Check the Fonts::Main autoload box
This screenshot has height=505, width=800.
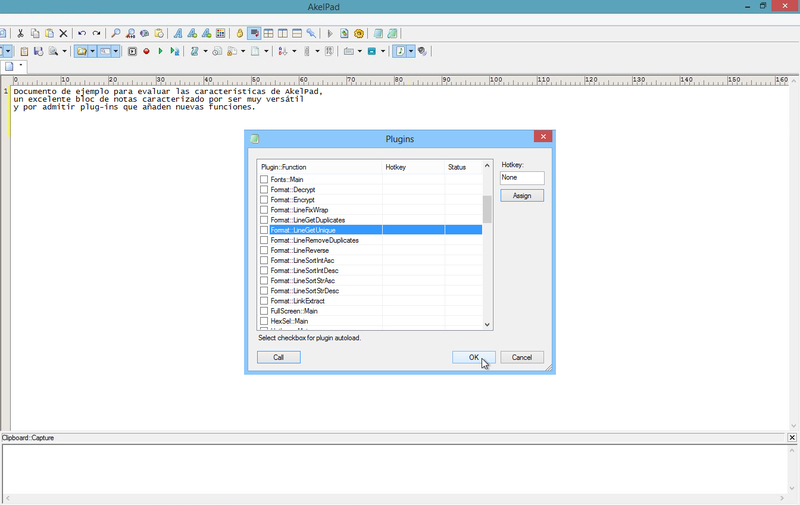pyautogui.click(x=264, y=180)
